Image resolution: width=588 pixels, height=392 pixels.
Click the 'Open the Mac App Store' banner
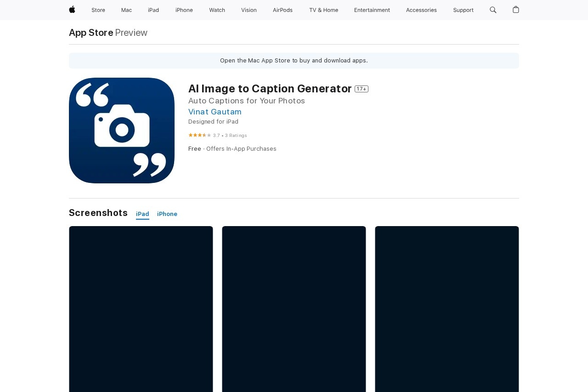point(294,61)
